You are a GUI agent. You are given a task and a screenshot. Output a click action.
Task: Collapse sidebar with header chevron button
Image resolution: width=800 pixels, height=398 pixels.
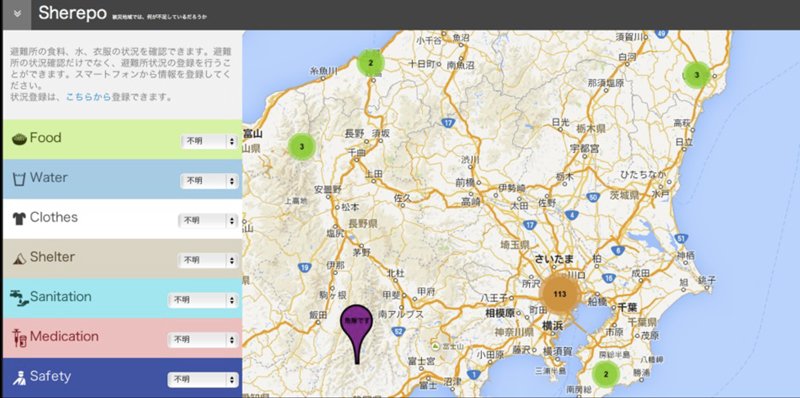[x=17, y=14]
